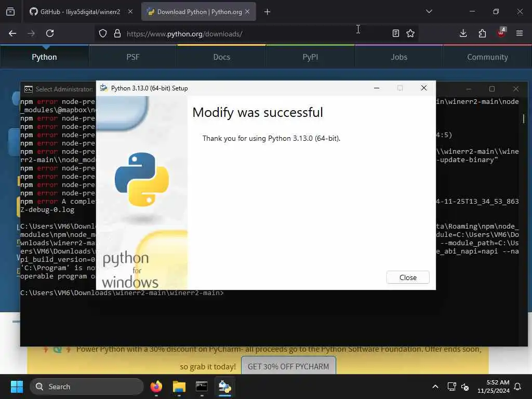532x399 pixels.
Task: Click the command prompt input line
Action: pyautogui.click(x=122, y=293)
